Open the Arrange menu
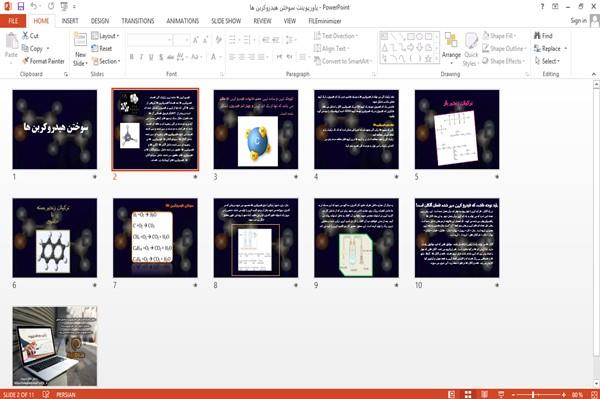600x399 pixels. click(451, 49)
